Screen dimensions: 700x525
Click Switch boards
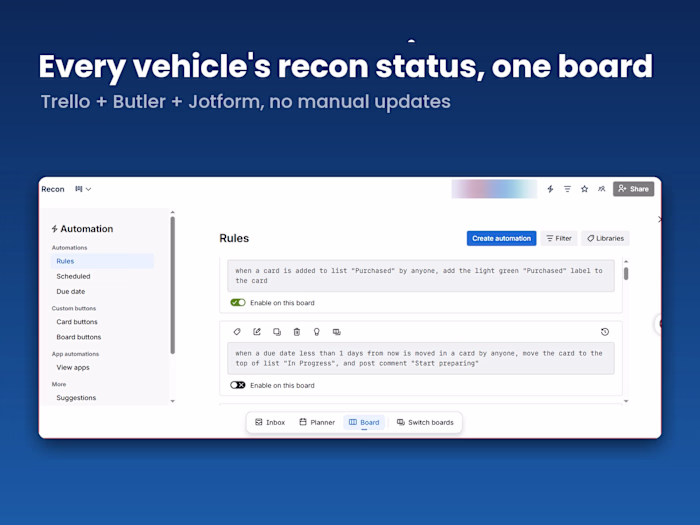coord(425,422)
